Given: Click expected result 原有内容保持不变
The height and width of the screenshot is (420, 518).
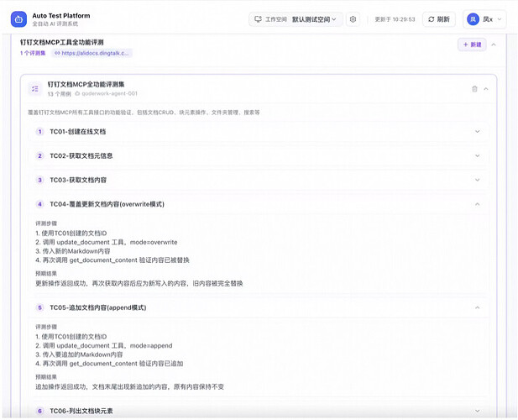Looking at the screenshot, I should coord(199,387).
